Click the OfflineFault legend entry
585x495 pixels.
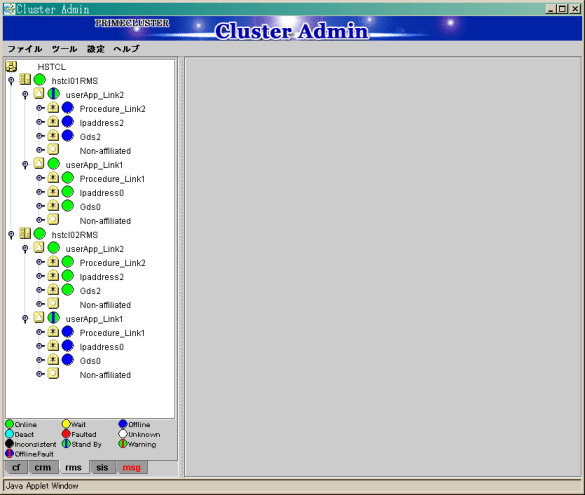pyautogui.click(x=29, y=454)
